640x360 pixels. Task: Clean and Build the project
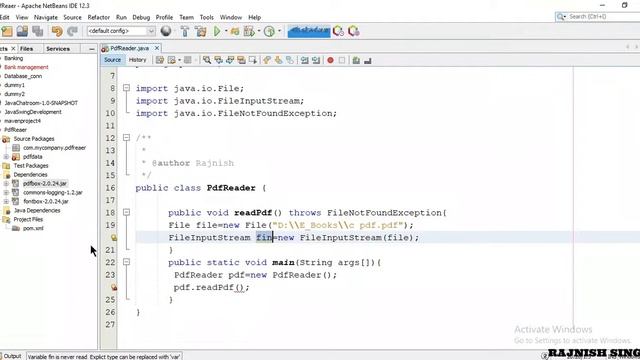click(x=201, y=31)
